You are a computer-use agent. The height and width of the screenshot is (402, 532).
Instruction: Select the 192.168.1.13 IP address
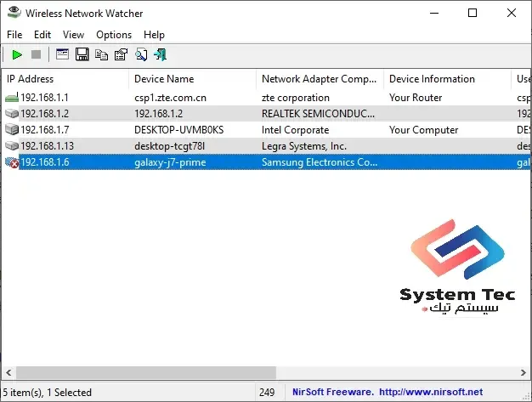click(47, 146)
